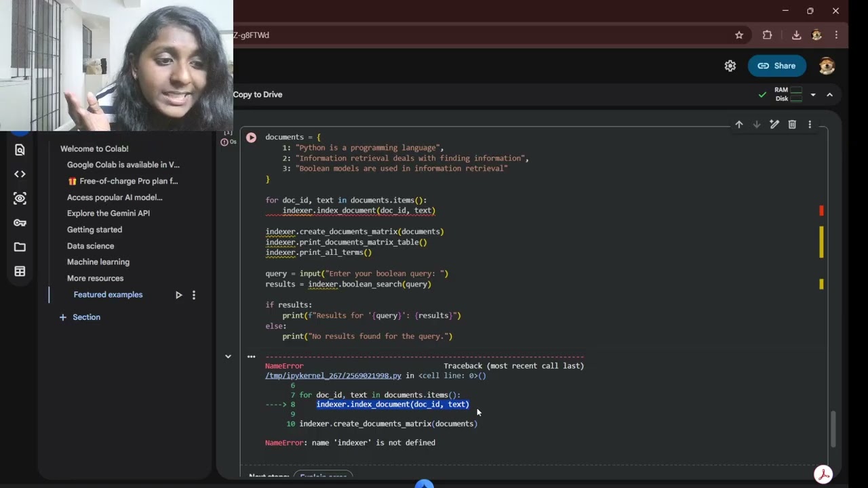Viewport: 868px width, 488px height.
Task: Open more cell actions three-dot menu
Action: coord(810,125)
